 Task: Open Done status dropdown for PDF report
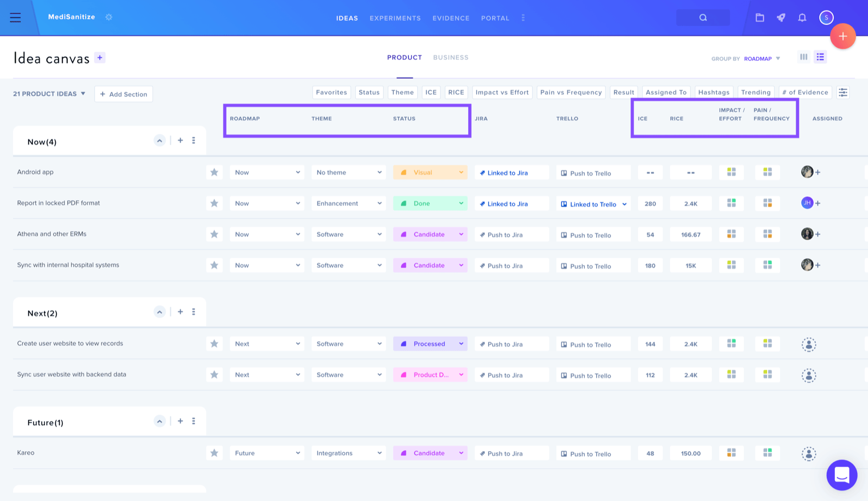pos(430,203)
